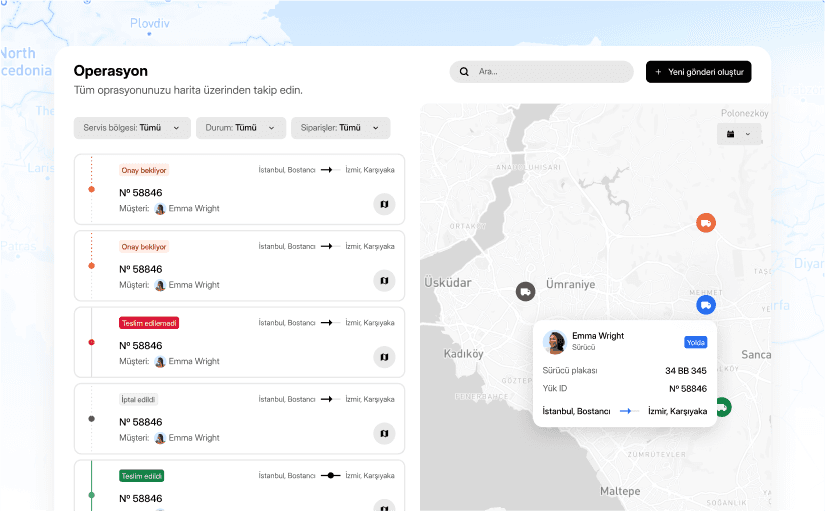825x511 pixels.
Task: Open map view for İptal edildi order
Action: click(x=384, y=433)
